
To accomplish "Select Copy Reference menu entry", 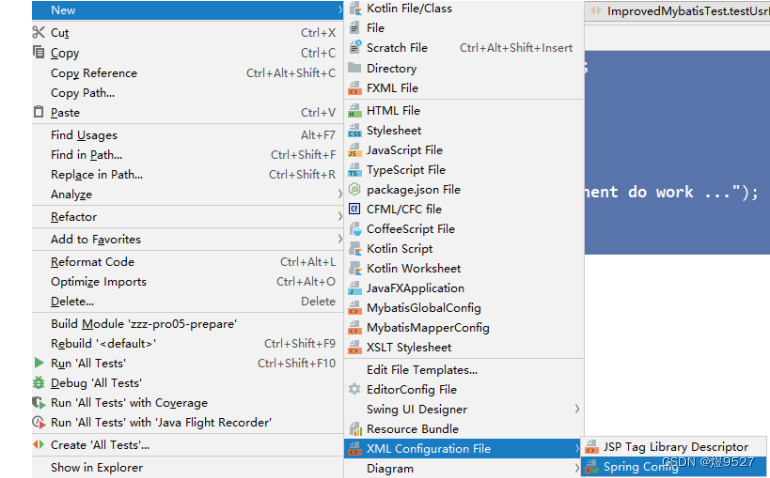I will click(x=188, y=73).
